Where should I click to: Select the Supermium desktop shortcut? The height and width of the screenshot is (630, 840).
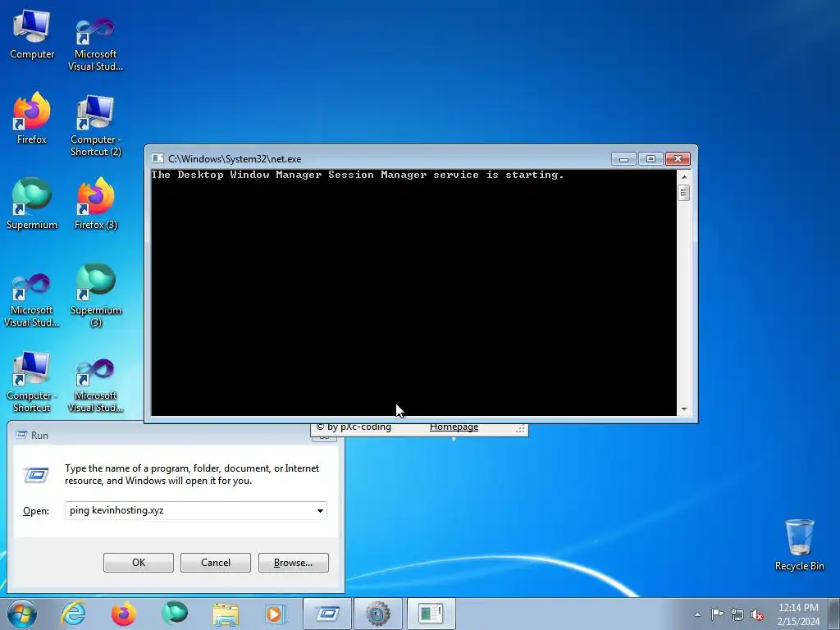(x=32, y=203)
